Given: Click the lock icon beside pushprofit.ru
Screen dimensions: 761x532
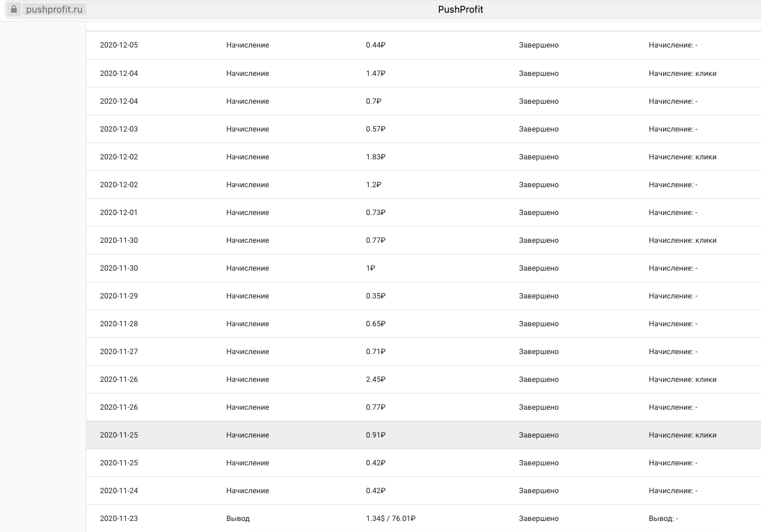Looking at the screenshot, I should (14, 9).
